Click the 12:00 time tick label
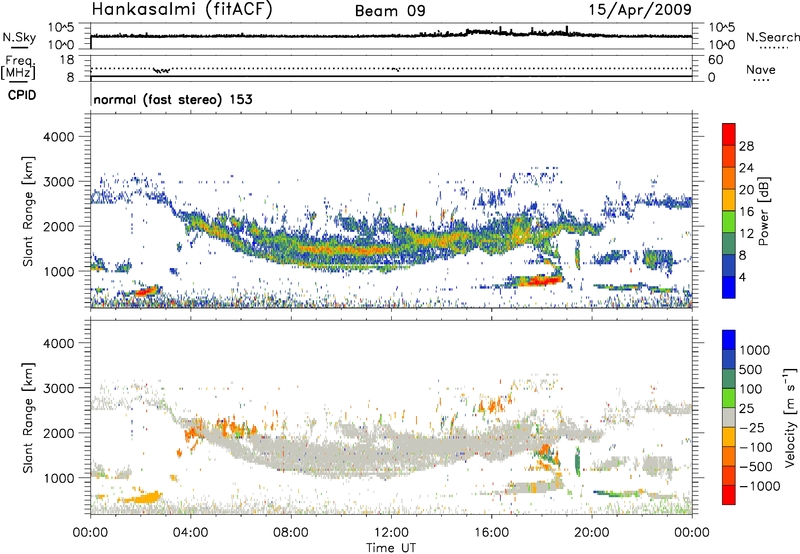Image resolution: width=800 pixels, height=554 pixels. pyautogui.click(x=391, y=533)
